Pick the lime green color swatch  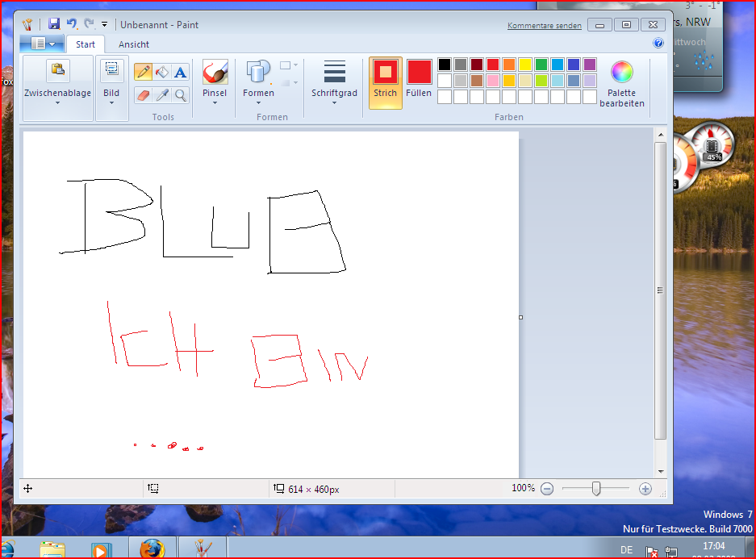point(541,81)
